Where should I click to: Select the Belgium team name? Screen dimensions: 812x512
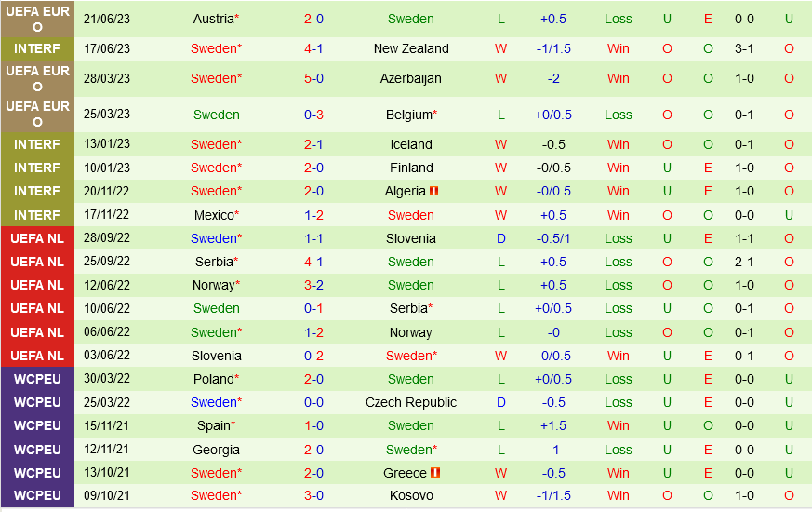click(x=408, y=115)
